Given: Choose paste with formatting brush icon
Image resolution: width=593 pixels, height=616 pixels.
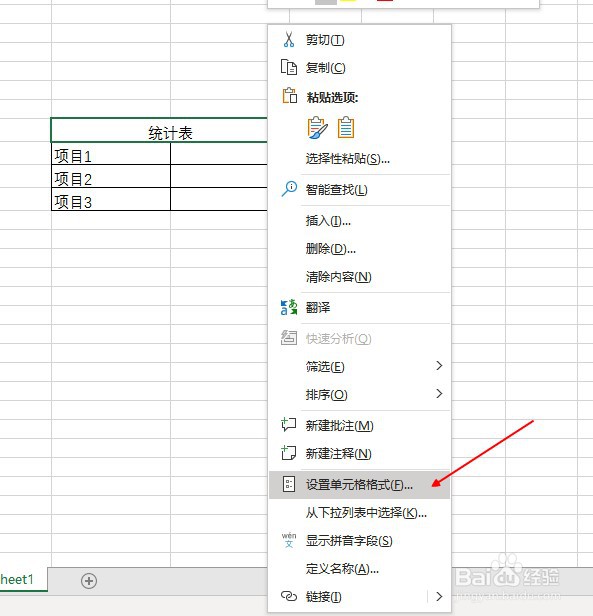Looking at the screenshot, I should [317, 128].
